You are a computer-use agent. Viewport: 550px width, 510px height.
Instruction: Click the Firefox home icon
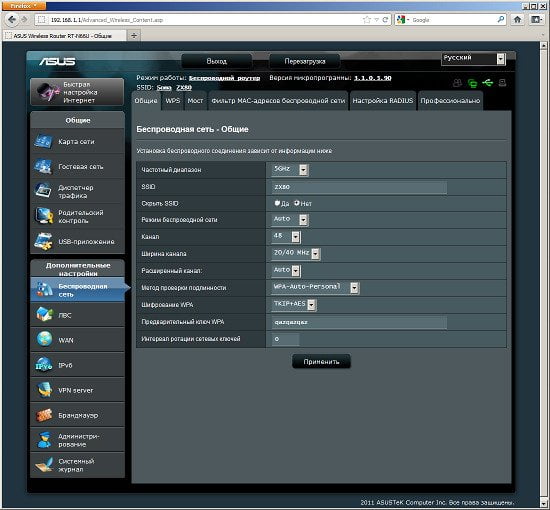[x=517, y=20]
